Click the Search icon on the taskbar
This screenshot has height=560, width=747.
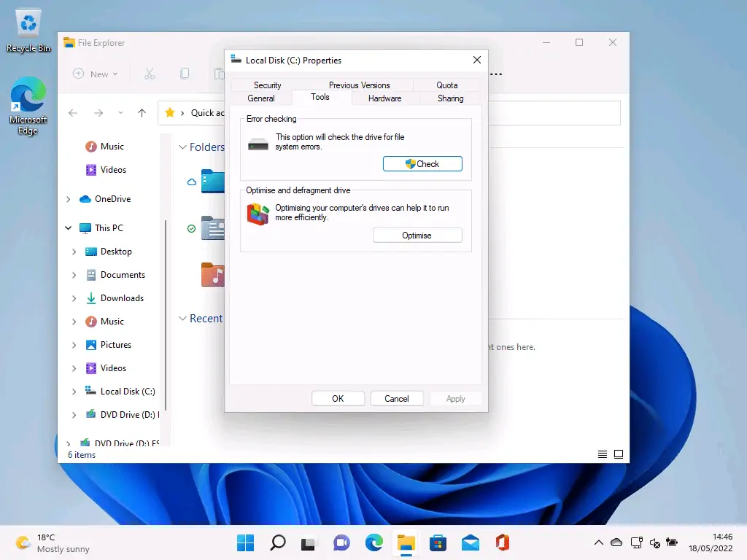pos(277,542)
